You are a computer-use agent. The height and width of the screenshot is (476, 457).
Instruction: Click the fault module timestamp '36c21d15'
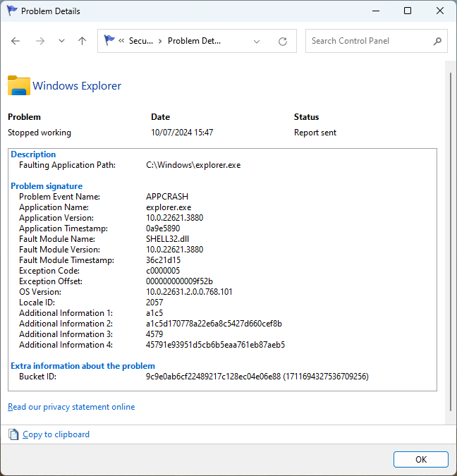[164, 260]
